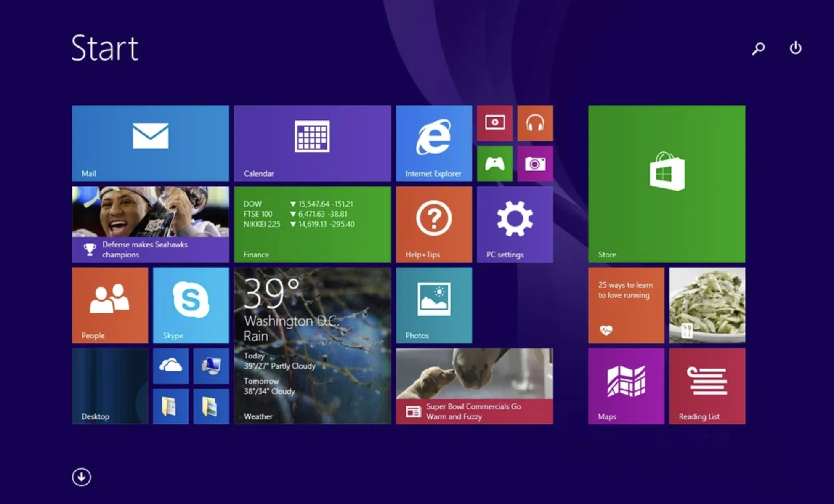Screen dimensions: 834x504
Task: Open the Finance tile with stock indexes
Action: [x=312, y=224]
